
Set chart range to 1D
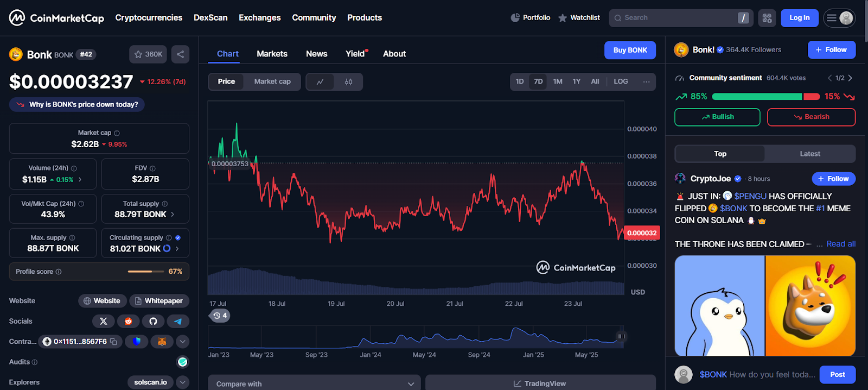[520, 81]
